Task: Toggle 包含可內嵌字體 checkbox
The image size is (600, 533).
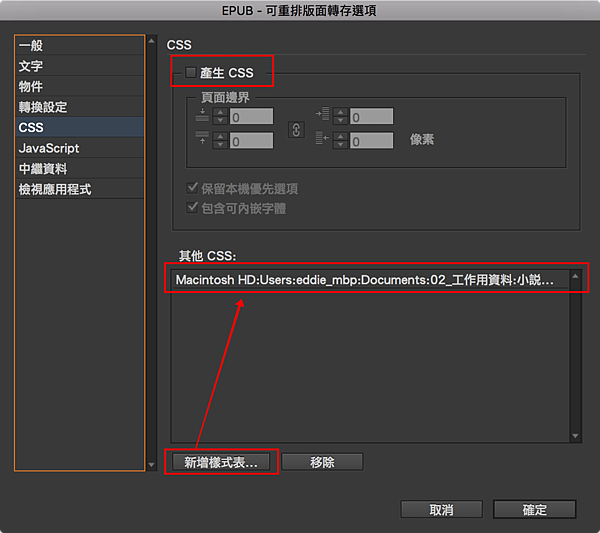Action: point(192,208)
